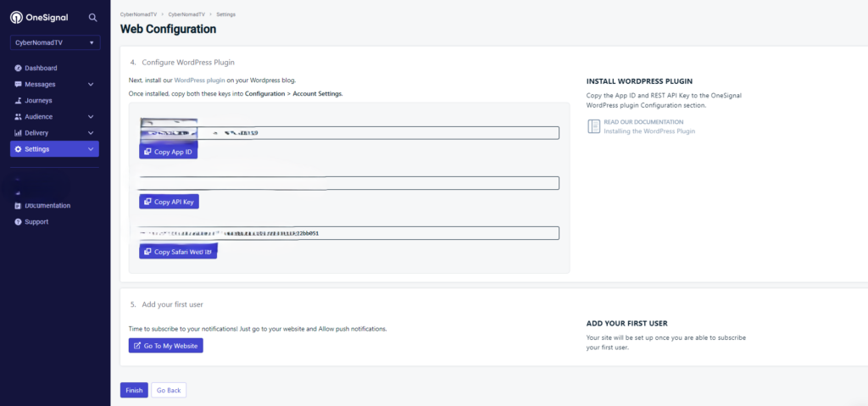The image size is (868, 406).
Task: Open the CyberNomadTV app selector dropdown
Action: tap(55, 42)
